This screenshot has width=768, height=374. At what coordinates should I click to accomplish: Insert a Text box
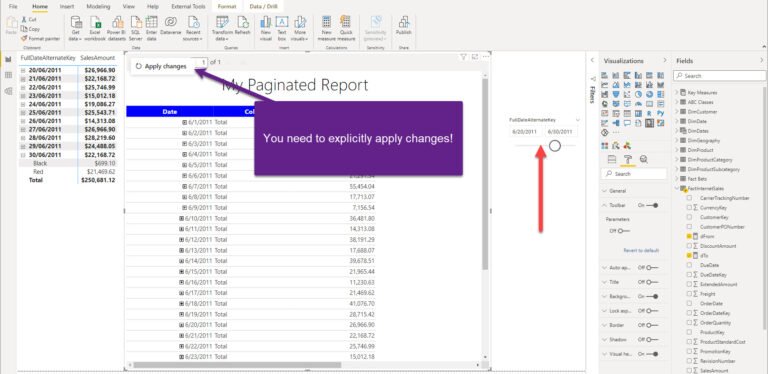tap(282, 28)
